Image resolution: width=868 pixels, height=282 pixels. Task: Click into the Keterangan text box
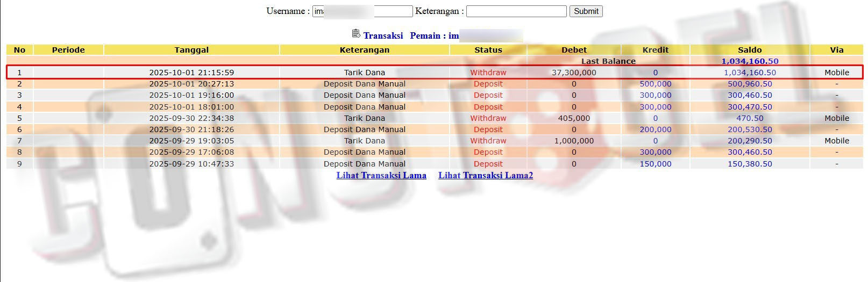pyautogui.click(x=516, y=11)
